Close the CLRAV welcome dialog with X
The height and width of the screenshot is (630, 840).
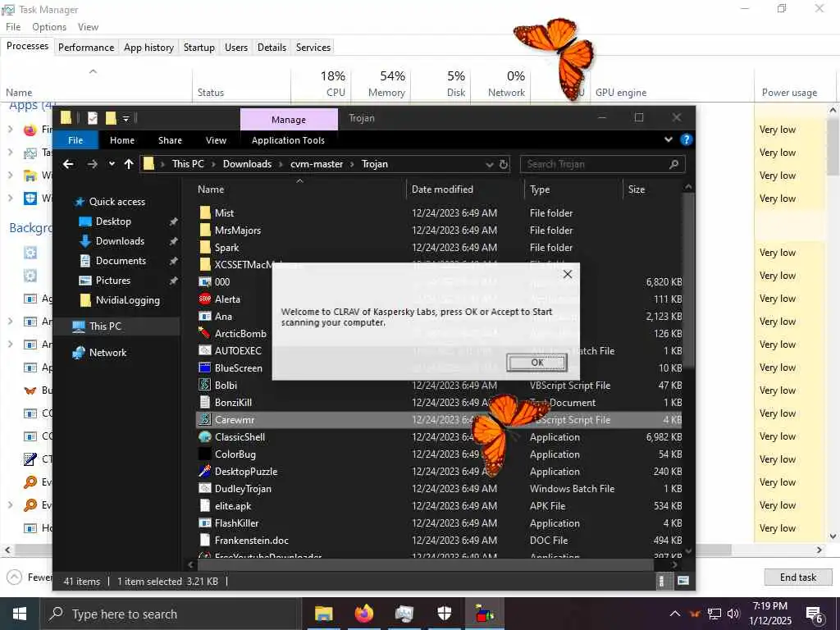[x=568, y=274]
